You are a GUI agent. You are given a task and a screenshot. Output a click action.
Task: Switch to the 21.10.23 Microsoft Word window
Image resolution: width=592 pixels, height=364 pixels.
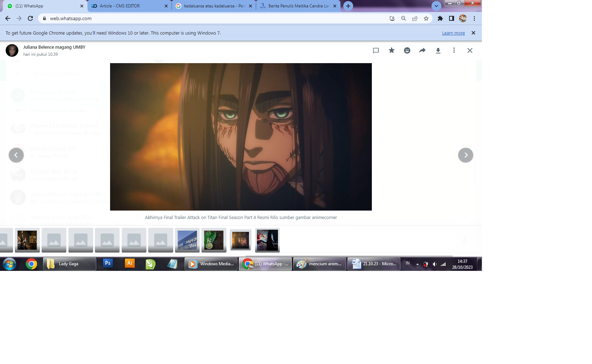pos(374,264)
